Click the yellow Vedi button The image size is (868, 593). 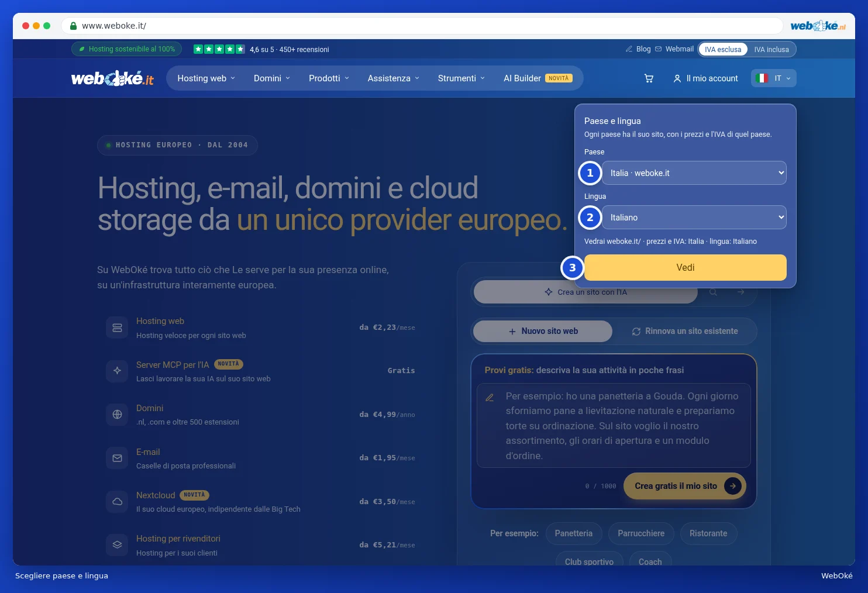pos(686,267)
